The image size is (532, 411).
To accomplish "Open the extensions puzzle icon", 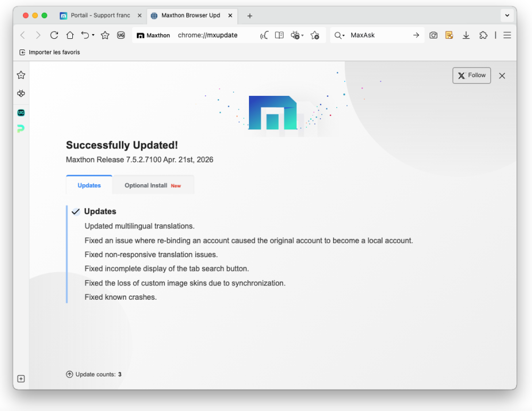I will [483, 35].
